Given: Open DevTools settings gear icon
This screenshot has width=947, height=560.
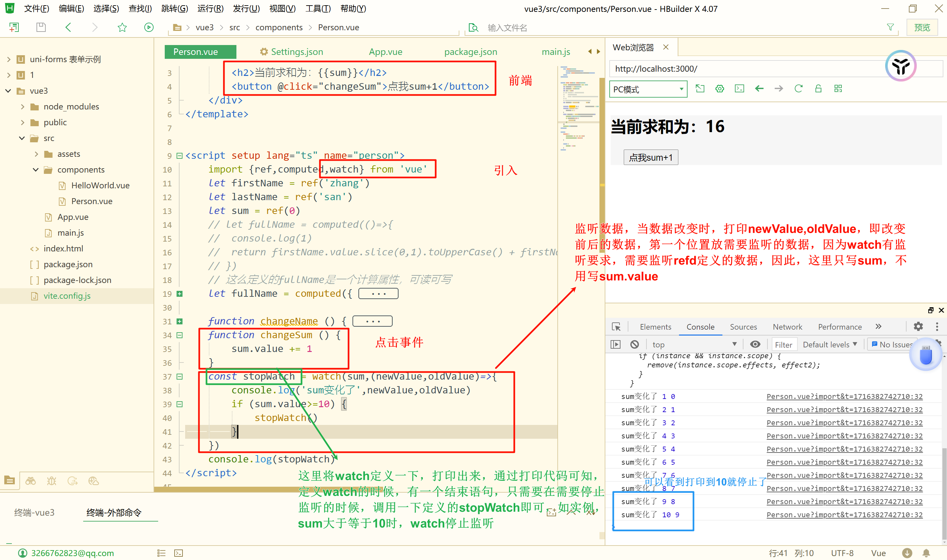Looking at the screenshot, I should pos(918,326).
